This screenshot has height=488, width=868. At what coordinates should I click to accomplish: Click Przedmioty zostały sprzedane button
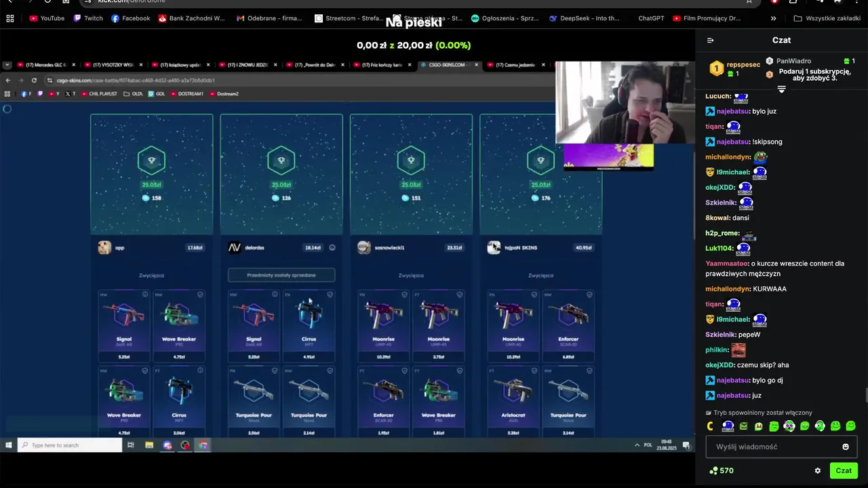coord(281,274)
